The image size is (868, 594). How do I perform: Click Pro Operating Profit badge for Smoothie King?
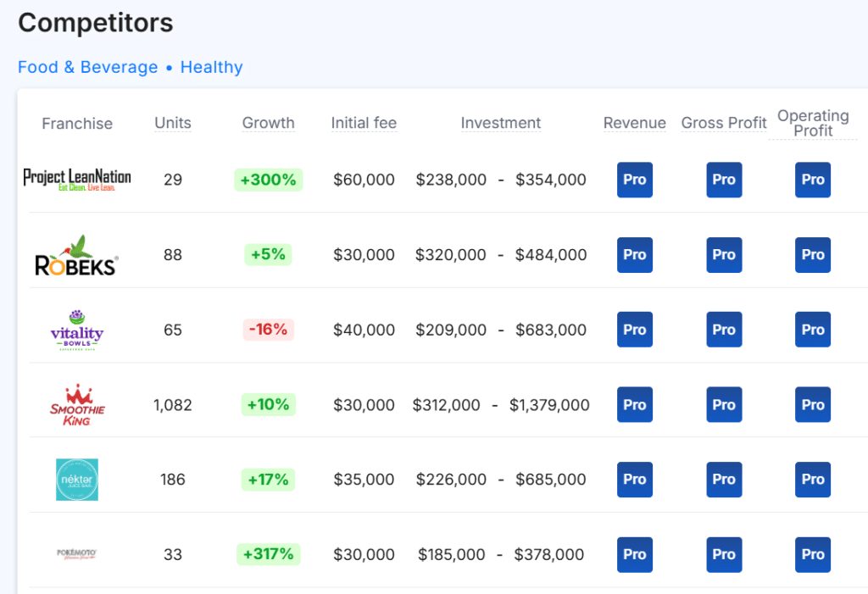813,405
